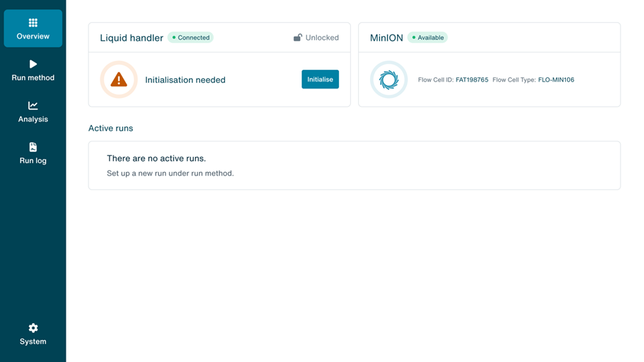
Task: Select the Flow Cell ID value FAT198765
Action: (472, 80)
